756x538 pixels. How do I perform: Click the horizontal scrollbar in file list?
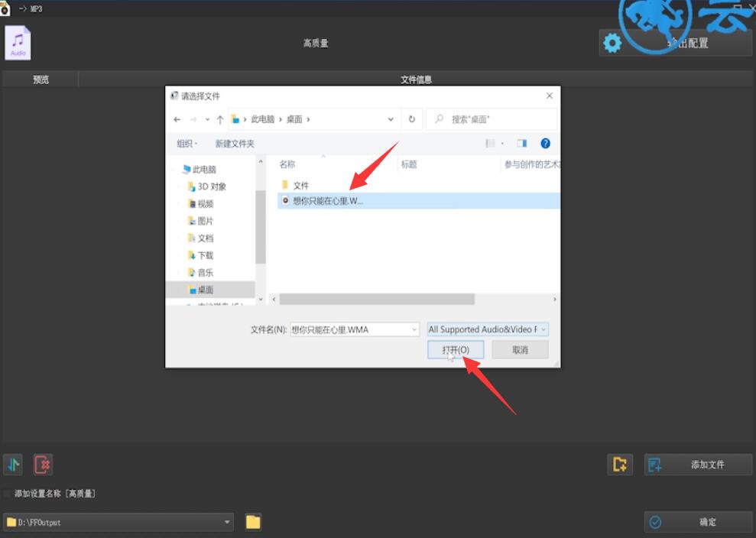tap(377, 300)
